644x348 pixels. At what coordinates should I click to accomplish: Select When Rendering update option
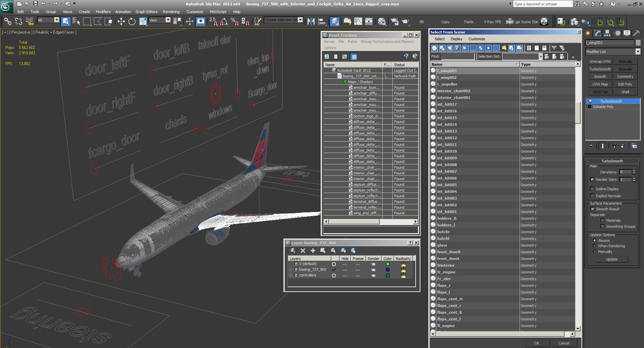(x=594, y=246)
